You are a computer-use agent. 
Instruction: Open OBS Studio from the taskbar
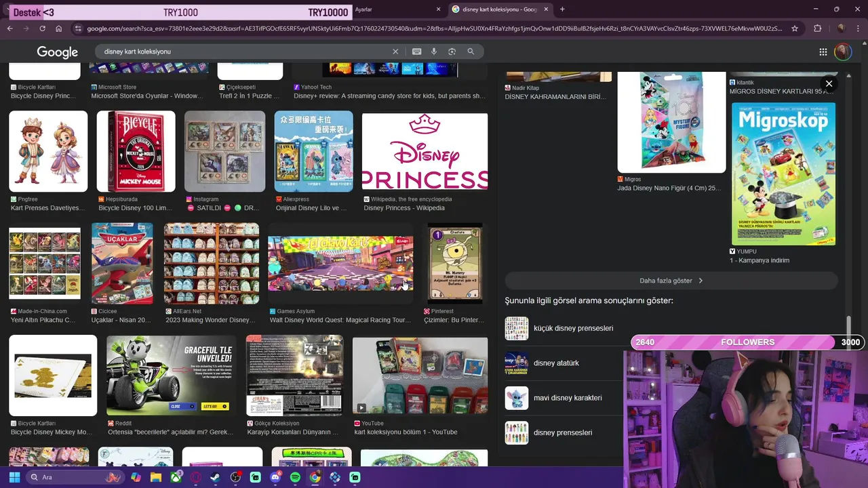coord(235,477)
